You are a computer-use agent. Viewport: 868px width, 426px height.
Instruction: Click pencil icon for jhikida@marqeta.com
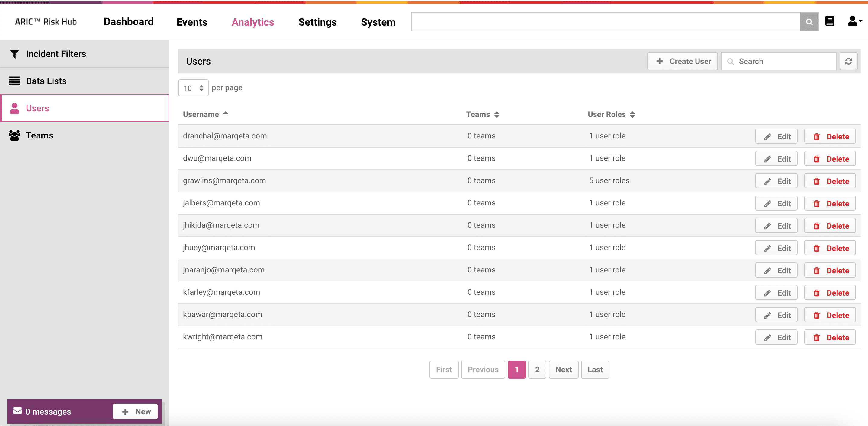(767, 226)
